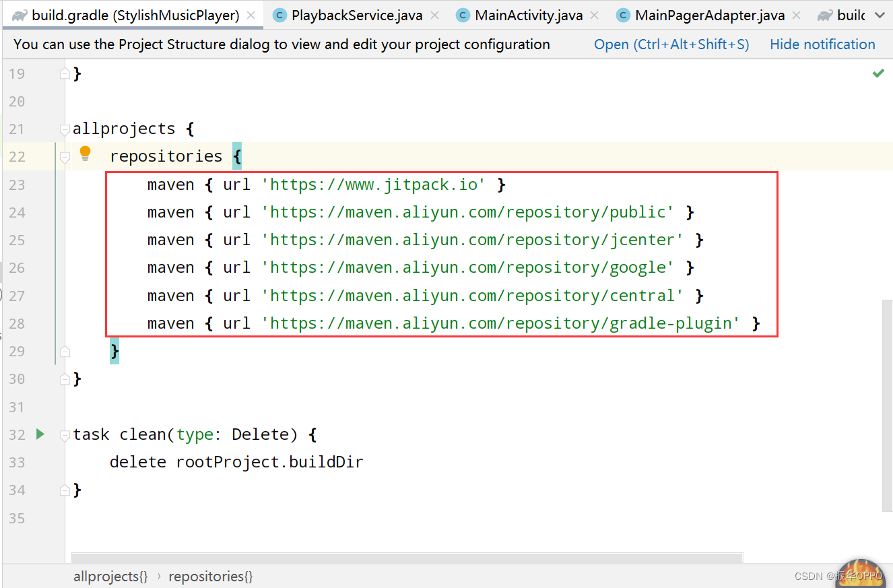This screenshot has height=588, width=893.
Task: Click Hide notification link
Action: click(x=822, y=44)
